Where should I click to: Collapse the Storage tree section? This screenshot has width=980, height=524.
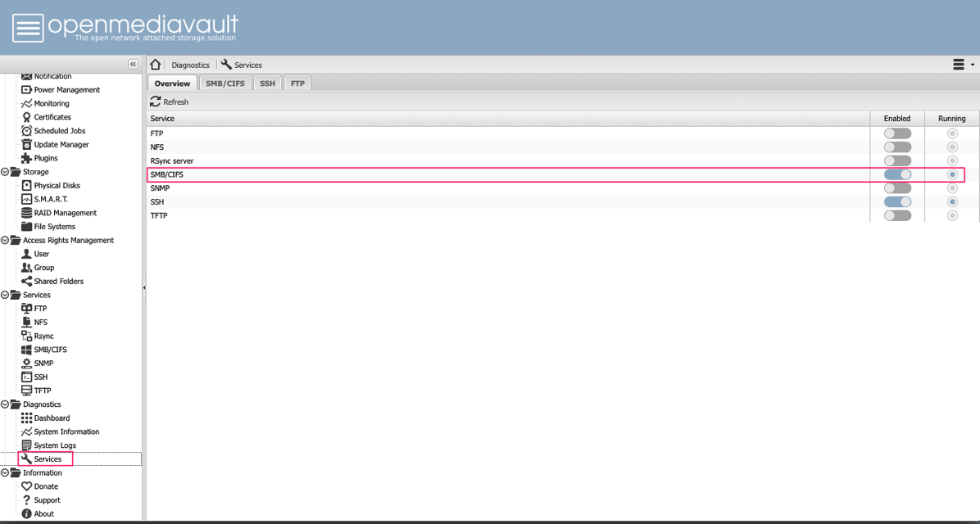[6, 172]
